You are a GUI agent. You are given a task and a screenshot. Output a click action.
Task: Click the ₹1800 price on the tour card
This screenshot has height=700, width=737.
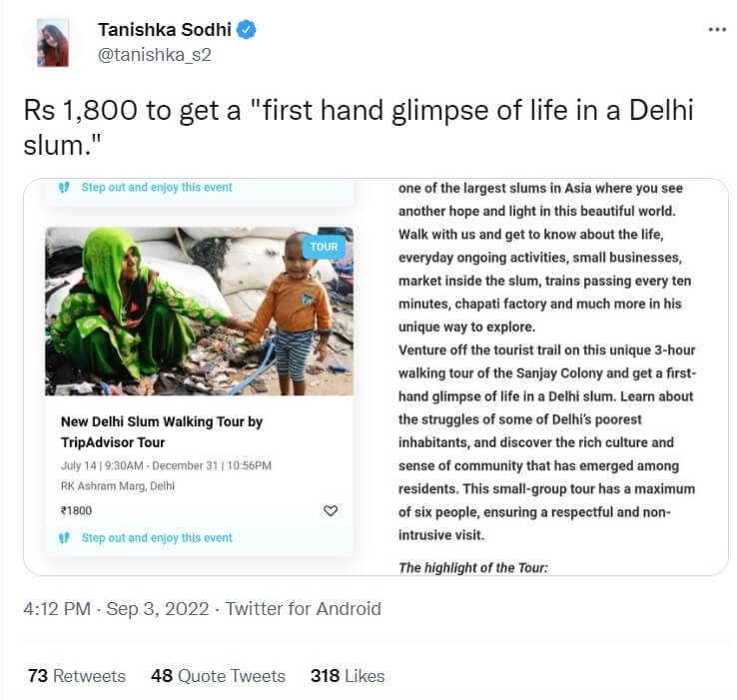pos(76,510)
